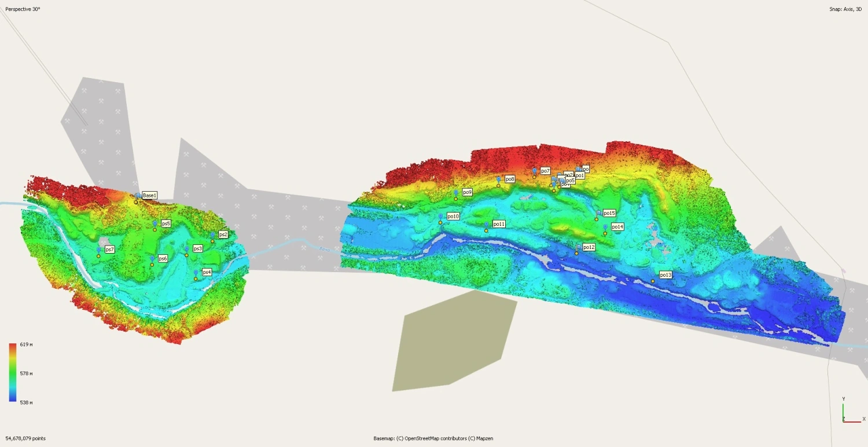Image resolution: width=868 pixels, height=447 pixels.
Task: Select the po1 marker label
Action: (579, 175)
